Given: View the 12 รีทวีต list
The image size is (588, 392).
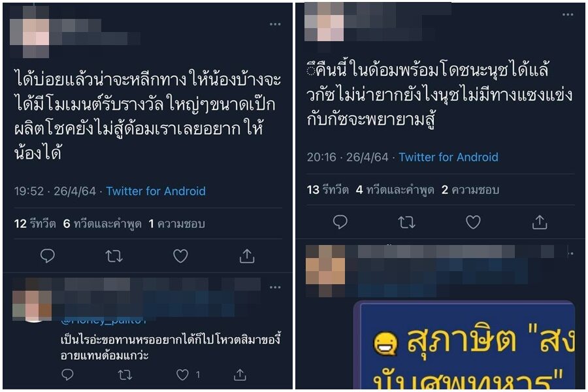Looking at the screenshot, I should click(x=35, y=224).
